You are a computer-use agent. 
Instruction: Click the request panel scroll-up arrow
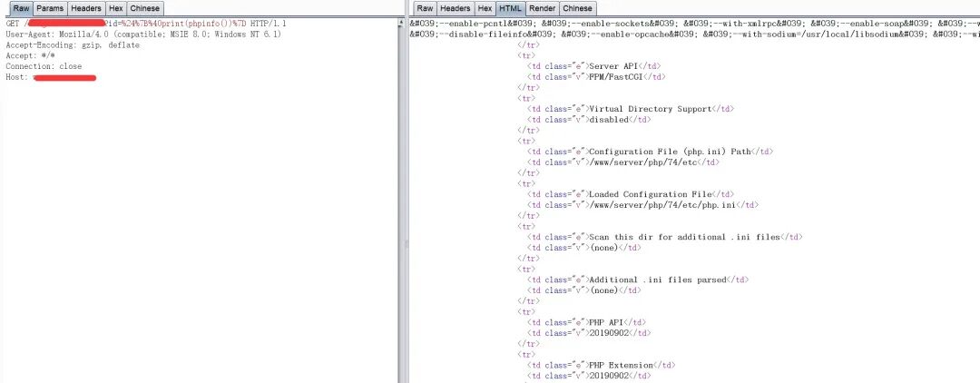pos(401,23)
